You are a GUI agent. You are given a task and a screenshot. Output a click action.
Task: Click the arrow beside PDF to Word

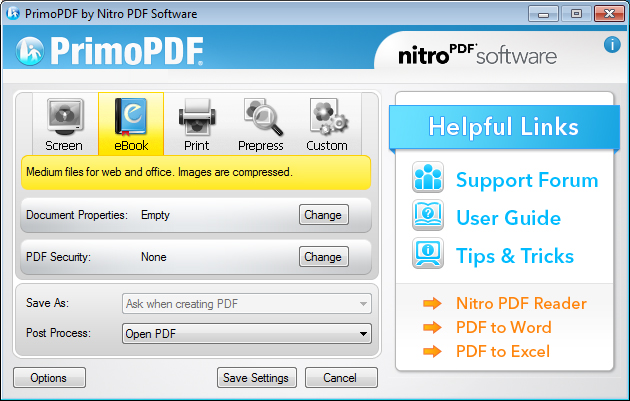(x=432, y=327)
